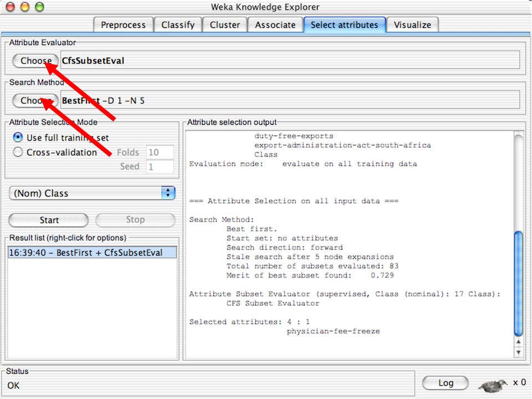The height and width of the screenshot is (399, 532).
Task: Click the yellow minimize window button
Action: click(25, 7)
